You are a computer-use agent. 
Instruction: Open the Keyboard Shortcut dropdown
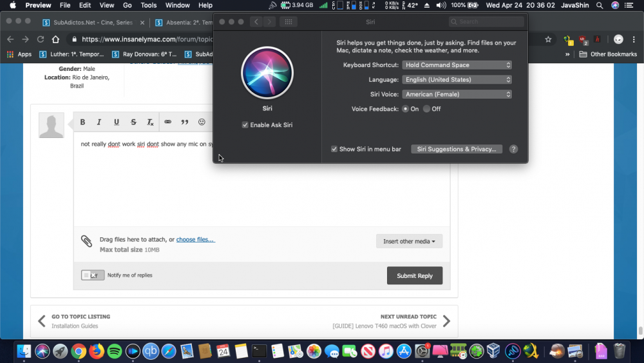(457, 65)
